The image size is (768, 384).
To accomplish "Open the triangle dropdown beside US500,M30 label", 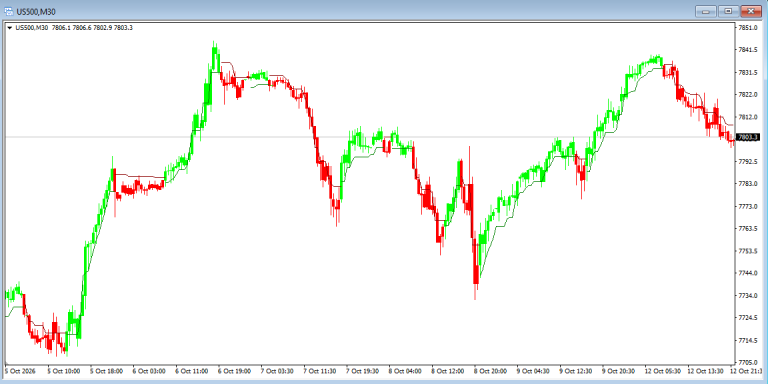I will point(10,28).
